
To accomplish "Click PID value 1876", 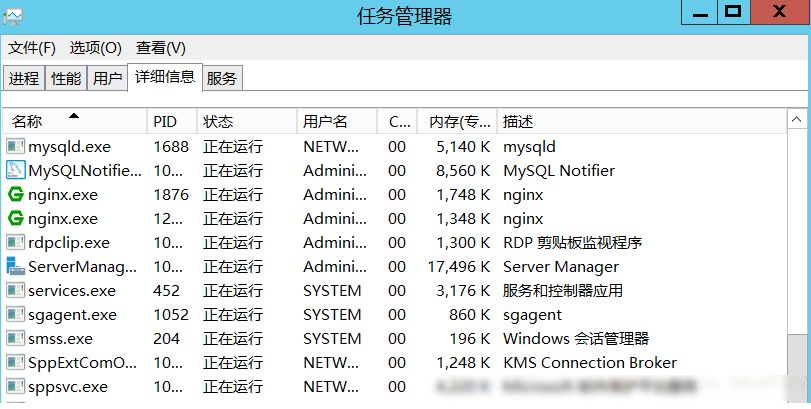I will (x=171, y=195).
